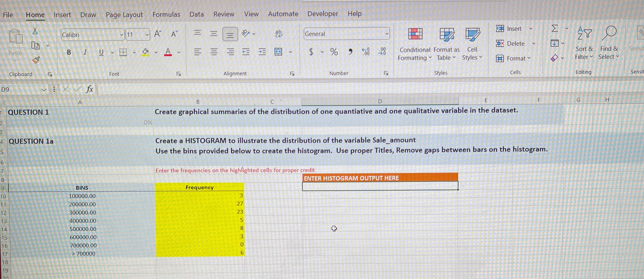Viewport: 644px width, 279px height.
Task: Select the Format Painter tool
Action: pyautogui.click(x=37, y=60)
